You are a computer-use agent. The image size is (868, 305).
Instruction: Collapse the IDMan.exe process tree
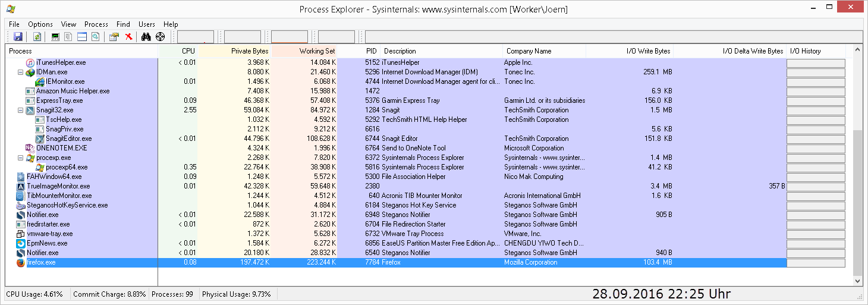20,72
